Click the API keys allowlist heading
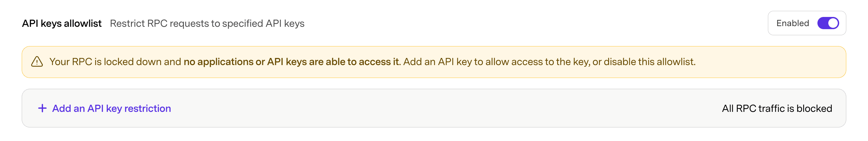 click(62, 23)
